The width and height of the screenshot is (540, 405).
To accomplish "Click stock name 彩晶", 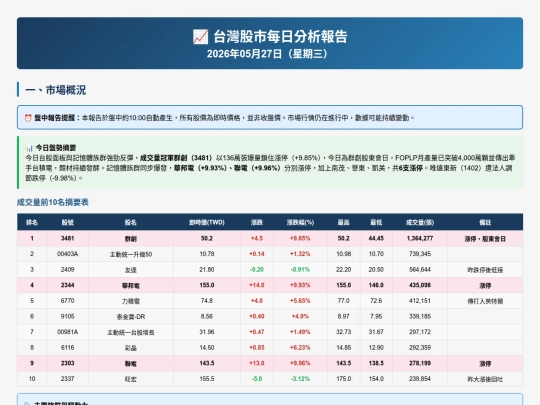I will (131, 348).
